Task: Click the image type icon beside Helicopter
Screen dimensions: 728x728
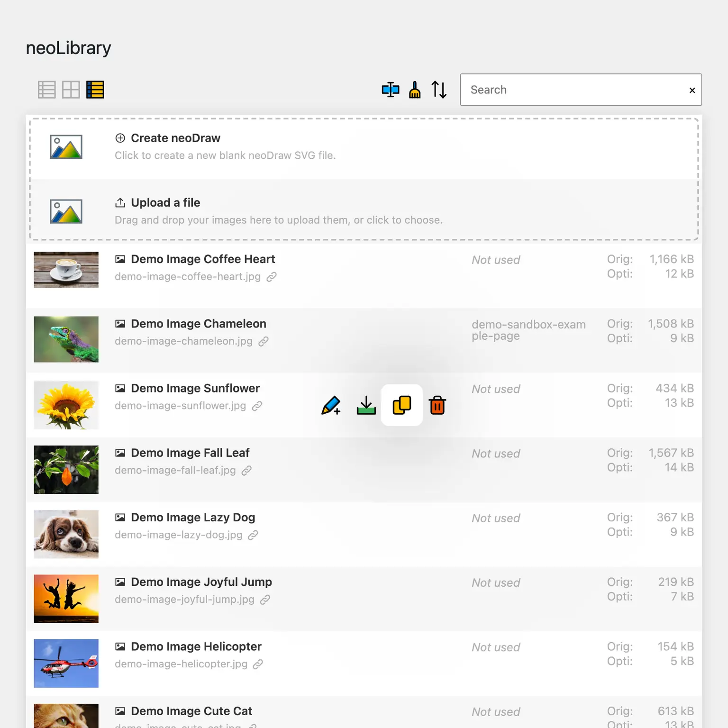Action: [120, 646]
